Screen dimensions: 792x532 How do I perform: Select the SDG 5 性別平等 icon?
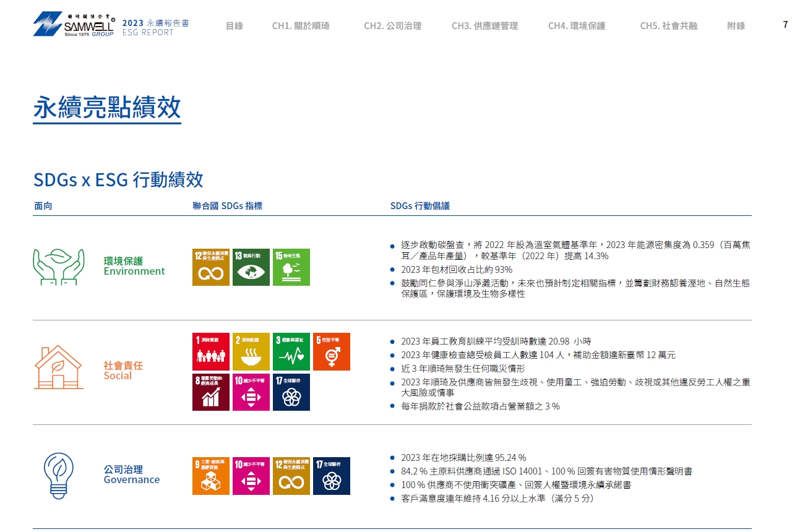332,352
